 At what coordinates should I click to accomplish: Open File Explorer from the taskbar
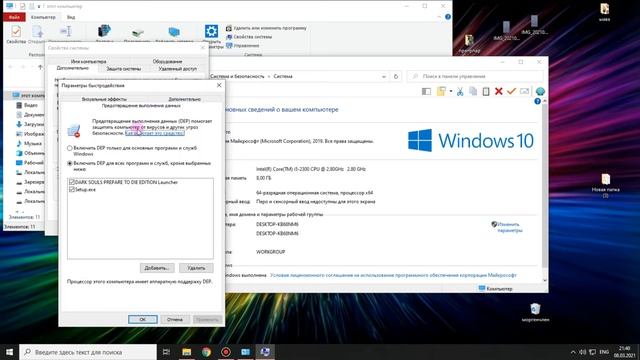point(187,352)
